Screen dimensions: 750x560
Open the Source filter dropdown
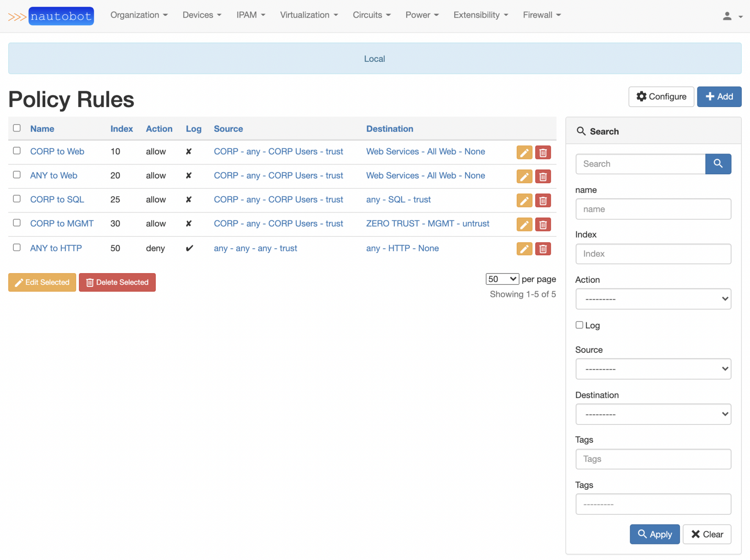[653, 369]
